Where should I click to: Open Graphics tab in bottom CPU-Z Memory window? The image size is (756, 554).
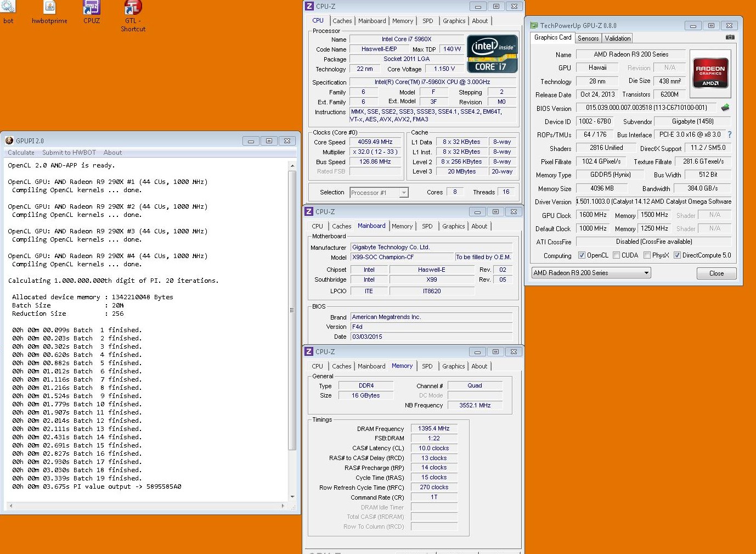coord(454,366)
